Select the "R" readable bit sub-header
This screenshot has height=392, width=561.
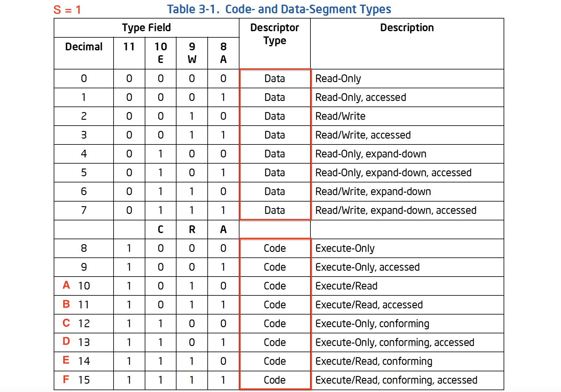pos(192,229)
